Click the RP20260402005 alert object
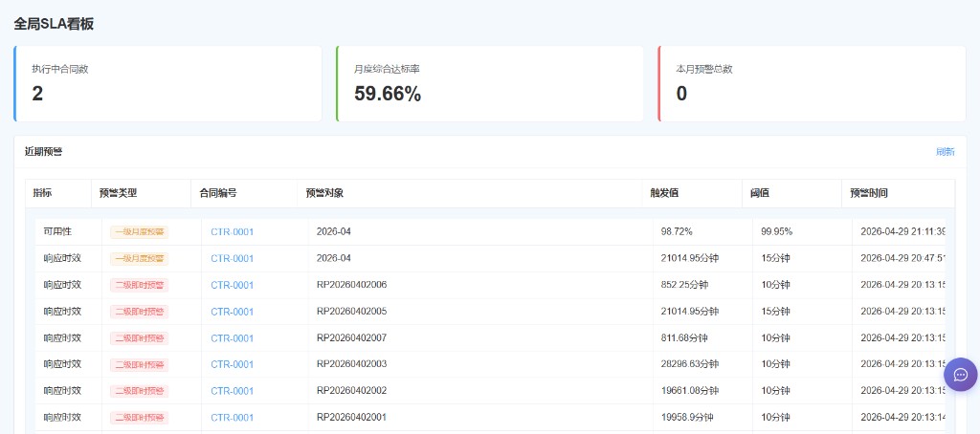 click(352, 312)
